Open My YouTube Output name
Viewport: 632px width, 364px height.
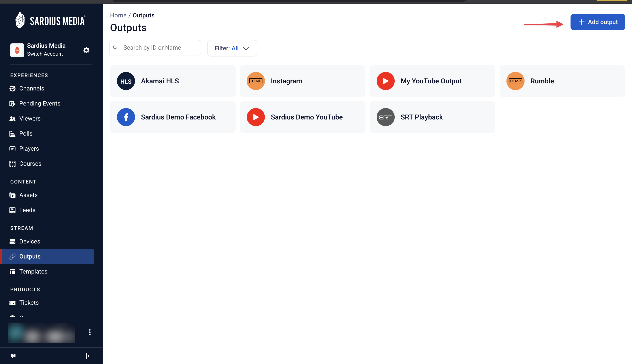[431, 81]
